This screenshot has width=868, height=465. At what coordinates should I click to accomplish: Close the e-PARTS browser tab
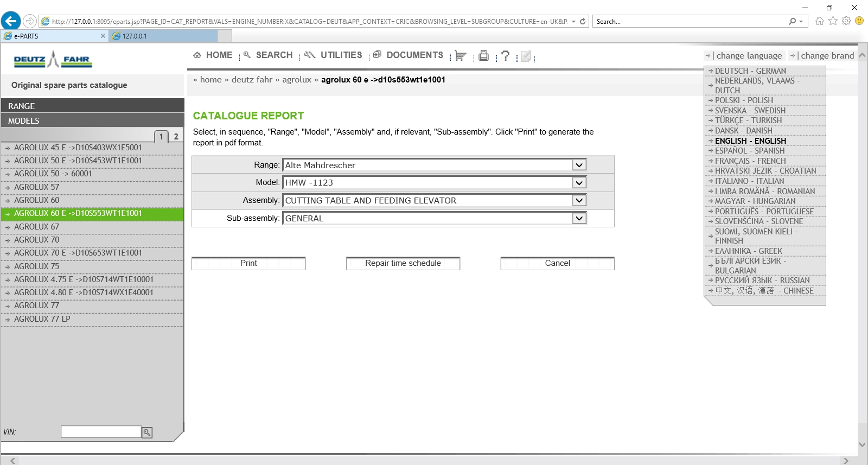tap(103, 36)
